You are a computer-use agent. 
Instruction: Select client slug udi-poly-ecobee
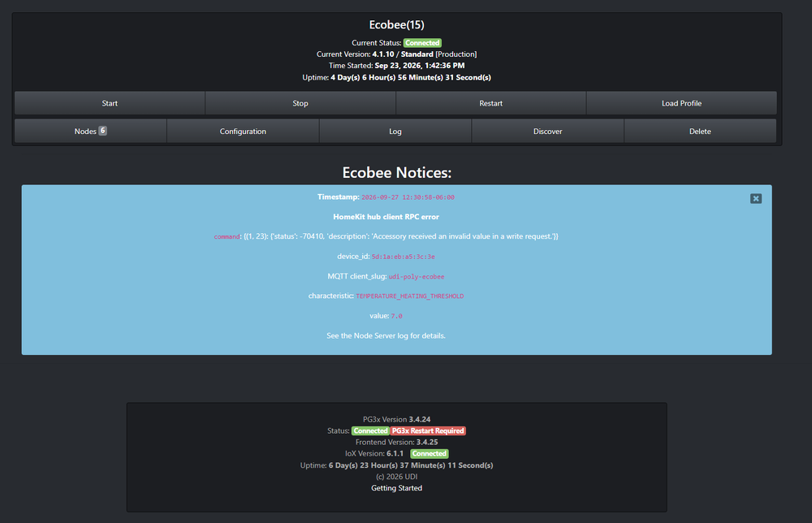417,276
